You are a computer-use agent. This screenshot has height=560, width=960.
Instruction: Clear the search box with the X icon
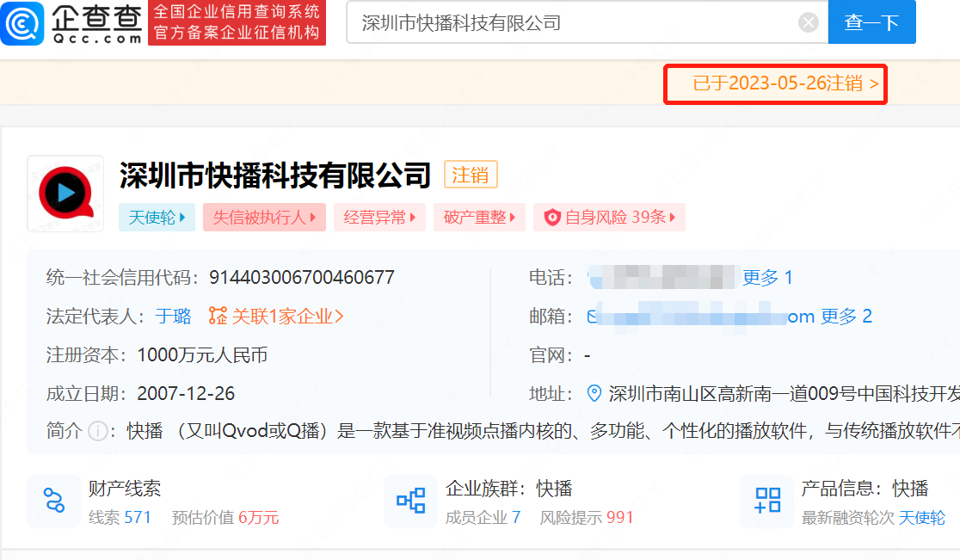808,22
